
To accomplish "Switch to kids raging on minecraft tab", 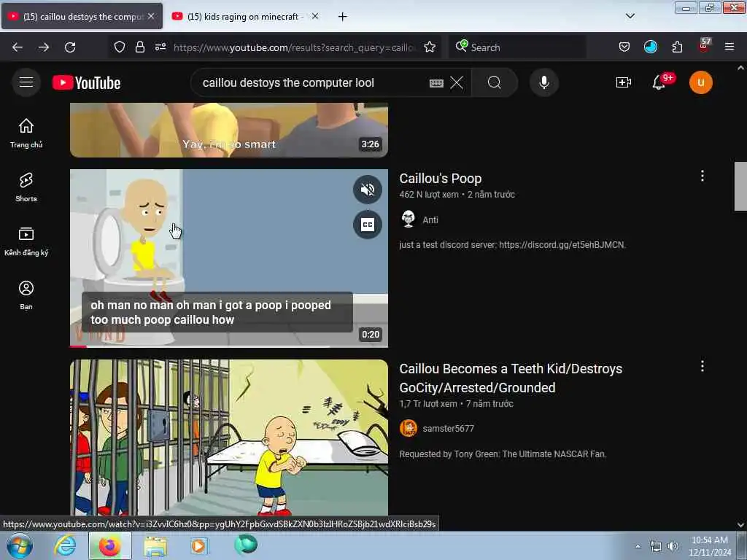I will coord(243,16).
